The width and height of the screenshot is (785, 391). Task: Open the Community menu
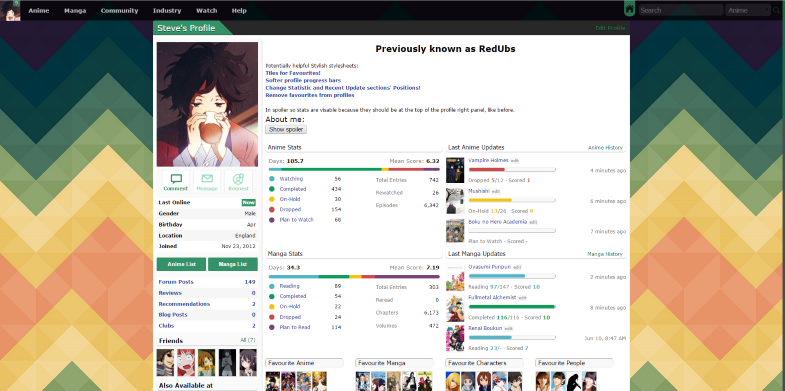[x=119, y=11]
